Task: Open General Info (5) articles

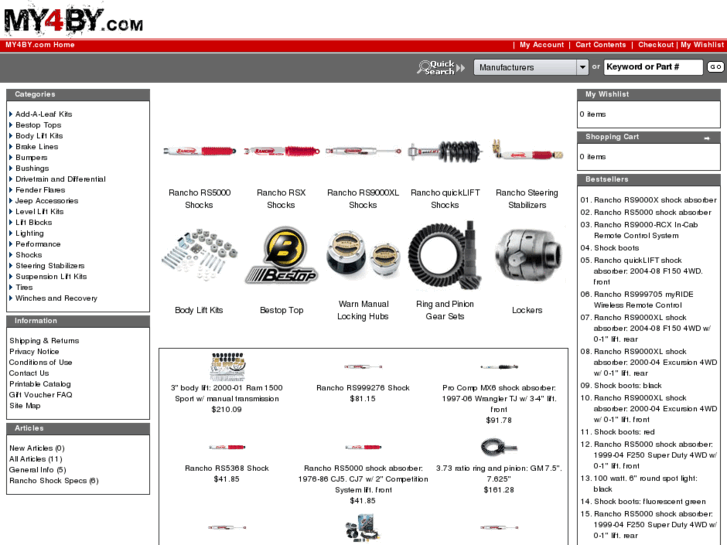Action: coord(38,469)
